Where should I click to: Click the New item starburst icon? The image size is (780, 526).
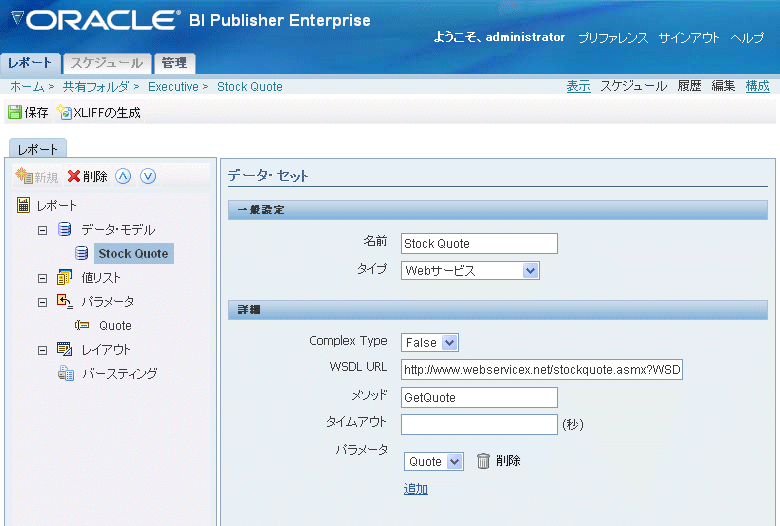[x=24, y=176]
